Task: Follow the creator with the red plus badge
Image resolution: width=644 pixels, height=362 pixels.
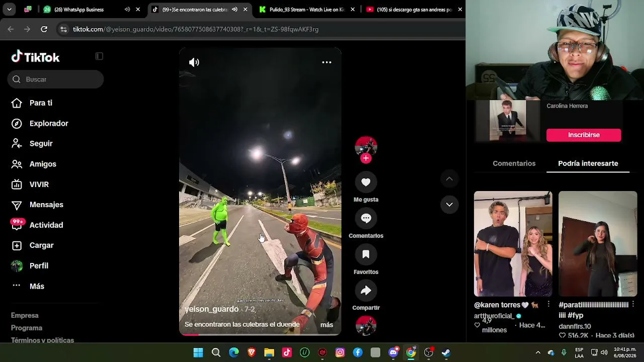Action: point(366,158)
